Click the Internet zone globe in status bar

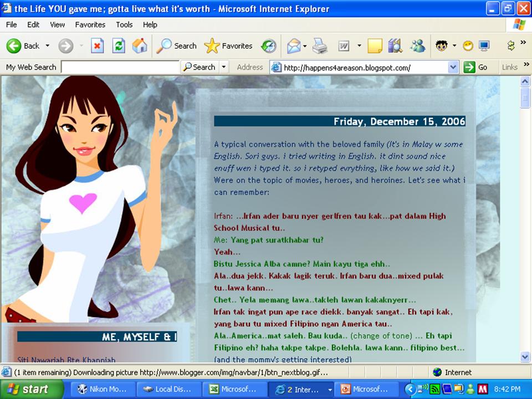click(x=437, y=372)
